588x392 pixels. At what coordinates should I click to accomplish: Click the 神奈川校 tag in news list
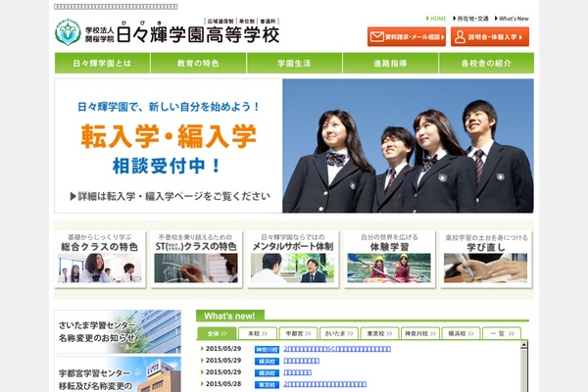[267, 350]
